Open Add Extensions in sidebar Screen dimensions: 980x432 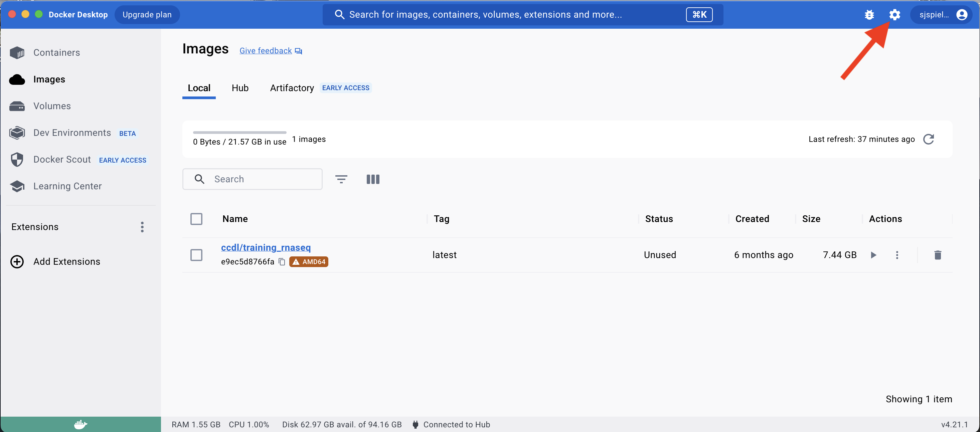click(x=67, y=262)
